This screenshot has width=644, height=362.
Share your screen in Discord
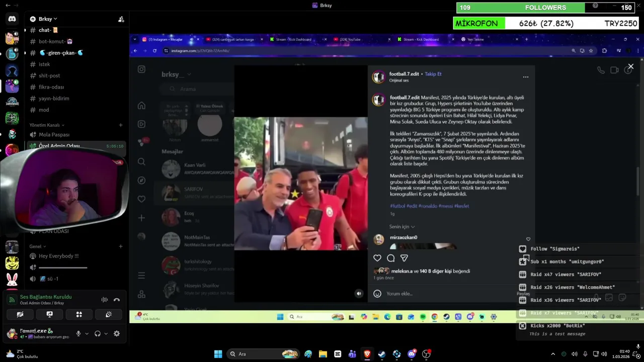tap(49, 314)
